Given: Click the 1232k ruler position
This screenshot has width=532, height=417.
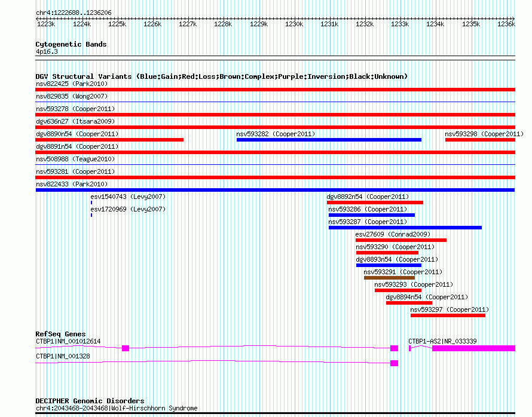Looking at the screenshot, I should pos(365,24).
